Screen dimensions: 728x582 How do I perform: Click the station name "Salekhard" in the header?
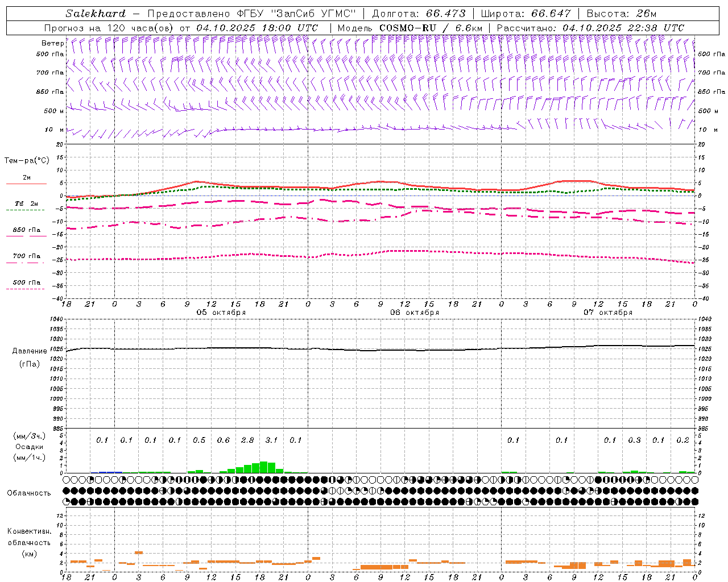[x=95, y=13]
